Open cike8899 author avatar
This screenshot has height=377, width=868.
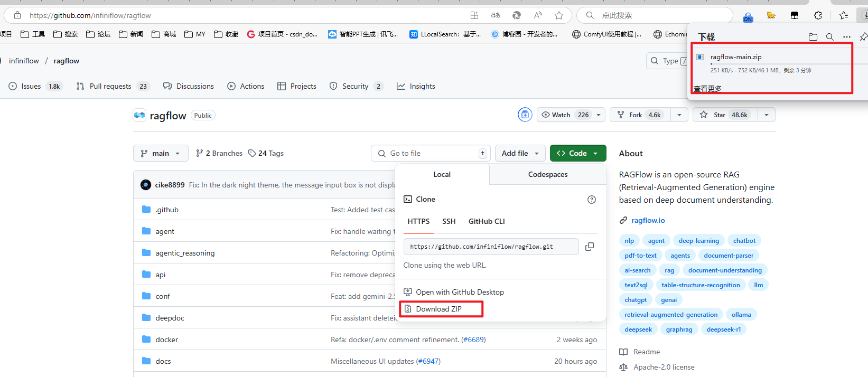pos(146,185)
